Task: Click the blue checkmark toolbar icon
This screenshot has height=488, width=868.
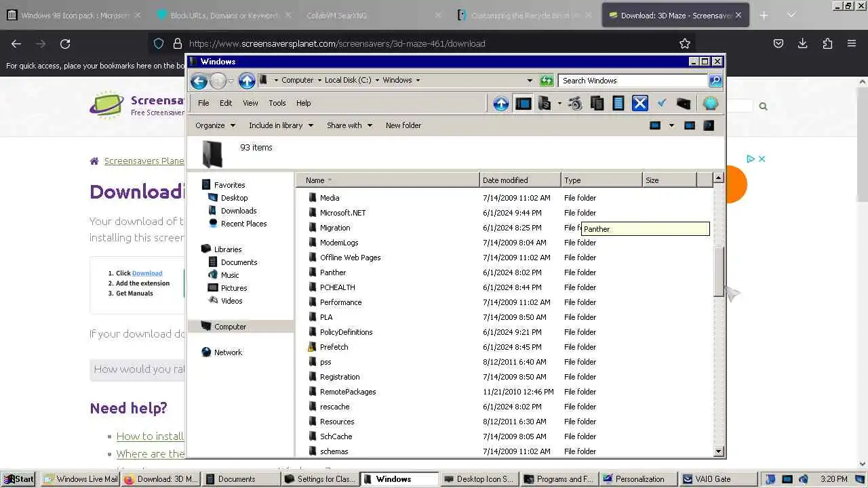Action: click(x=662, y=103)
